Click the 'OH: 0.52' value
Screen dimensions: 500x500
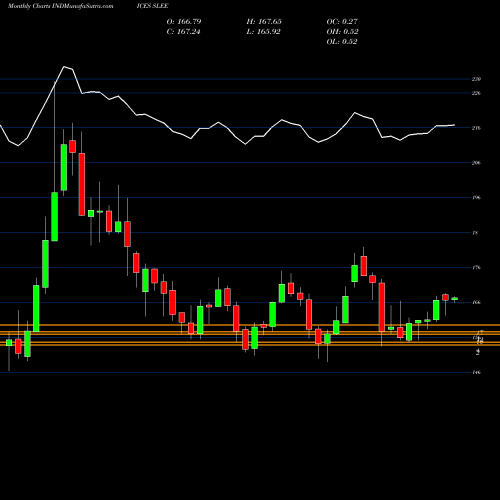pos(342,32)
